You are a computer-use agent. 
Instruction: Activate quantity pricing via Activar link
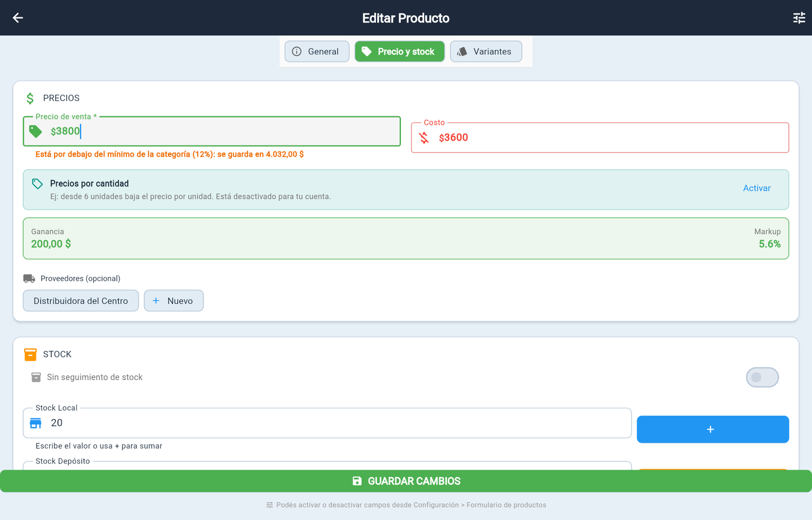click(x=757, y=188)
